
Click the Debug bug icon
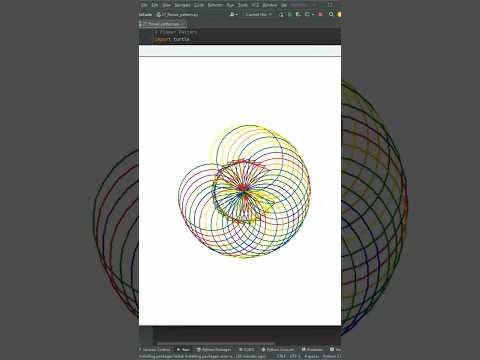pyautogui.click(x=298, y=14)
